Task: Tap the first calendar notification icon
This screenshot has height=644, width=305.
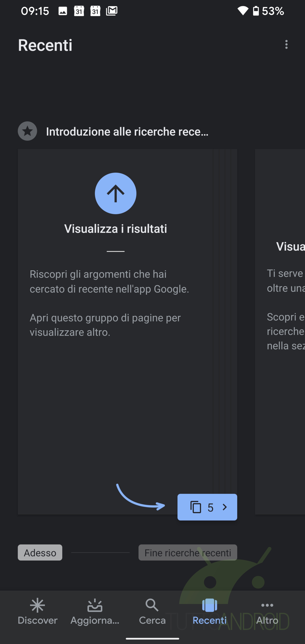Action: click(x=79, y=11)
